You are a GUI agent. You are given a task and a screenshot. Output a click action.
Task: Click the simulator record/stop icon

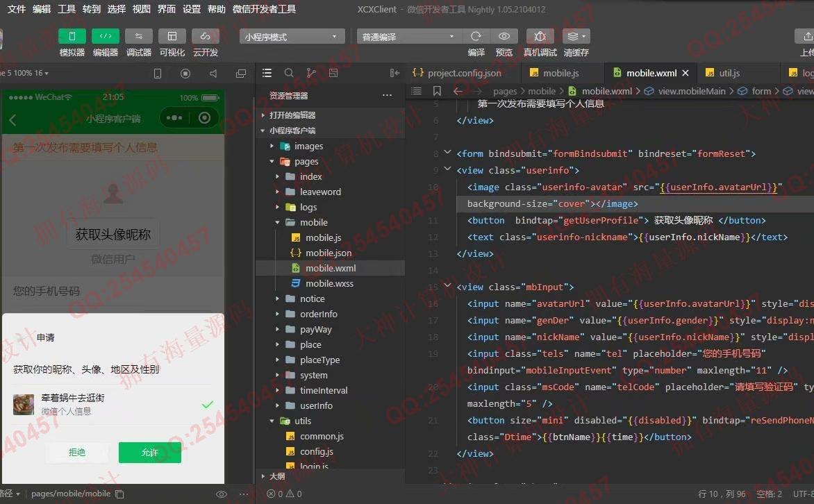pos(185,74)
